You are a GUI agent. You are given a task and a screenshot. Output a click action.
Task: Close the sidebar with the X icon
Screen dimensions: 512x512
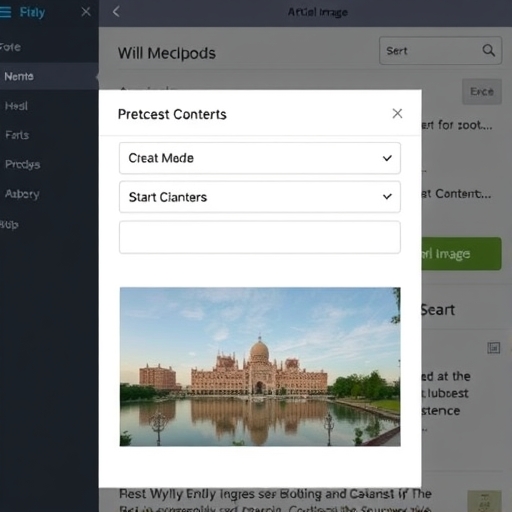click(x=86, y=12)
